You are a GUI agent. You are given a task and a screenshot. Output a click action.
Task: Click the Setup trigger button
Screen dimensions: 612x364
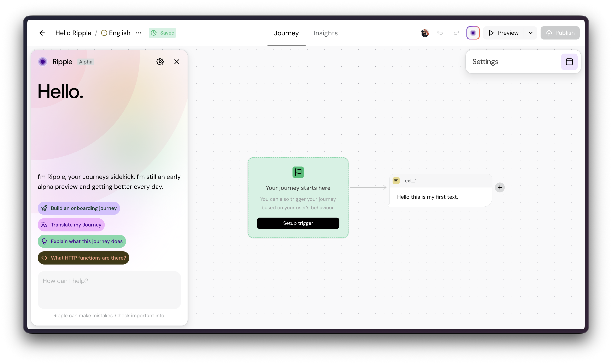click(x=298, y=223)
